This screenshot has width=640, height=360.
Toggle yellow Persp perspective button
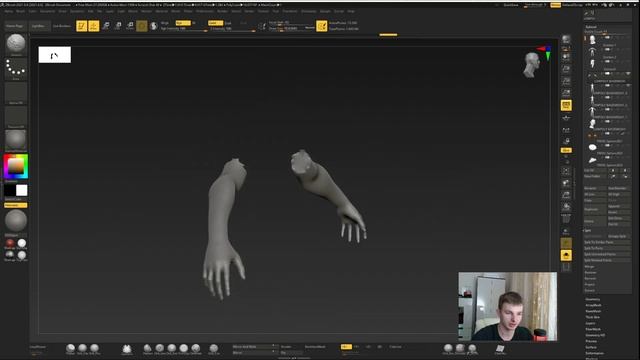(x=566, y=105)
